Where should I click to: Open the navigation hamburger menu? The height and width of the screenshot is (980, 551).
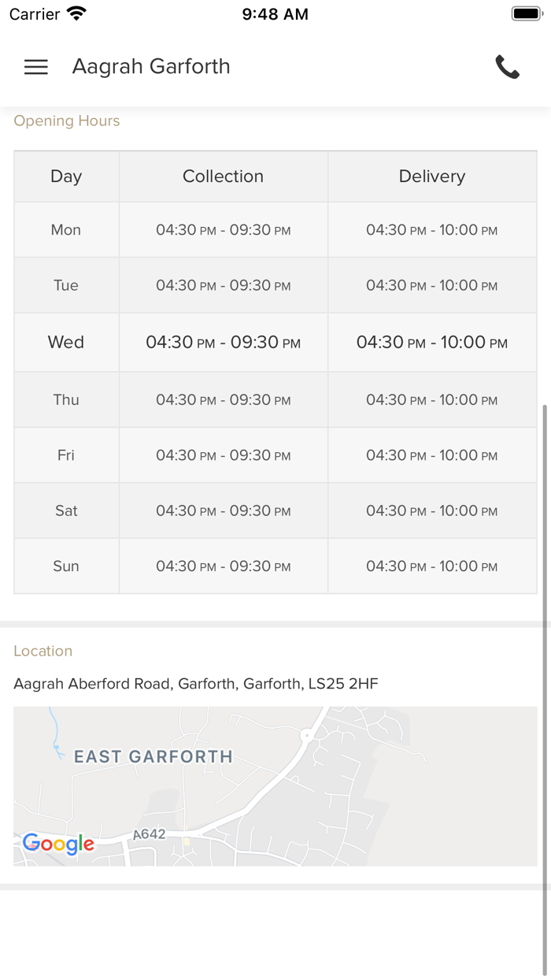tap(35, 67)
